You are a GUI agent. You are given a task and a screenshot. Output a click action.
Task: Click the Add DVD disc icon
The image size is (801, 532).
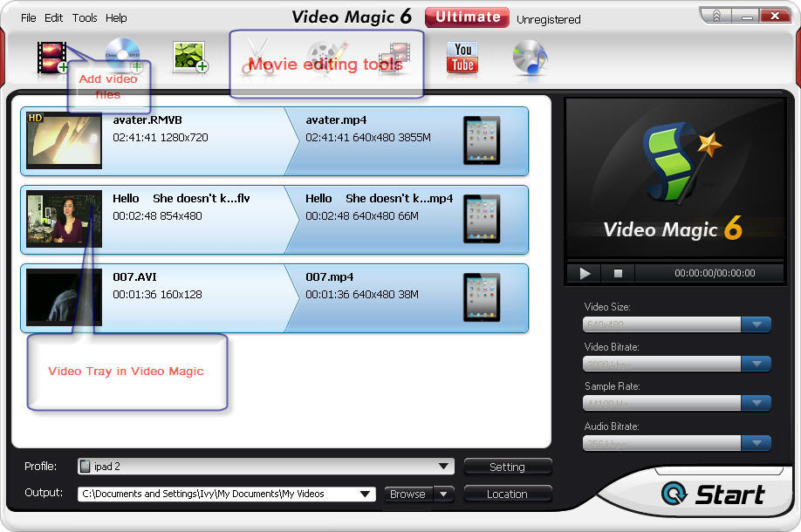coord(123,55)
